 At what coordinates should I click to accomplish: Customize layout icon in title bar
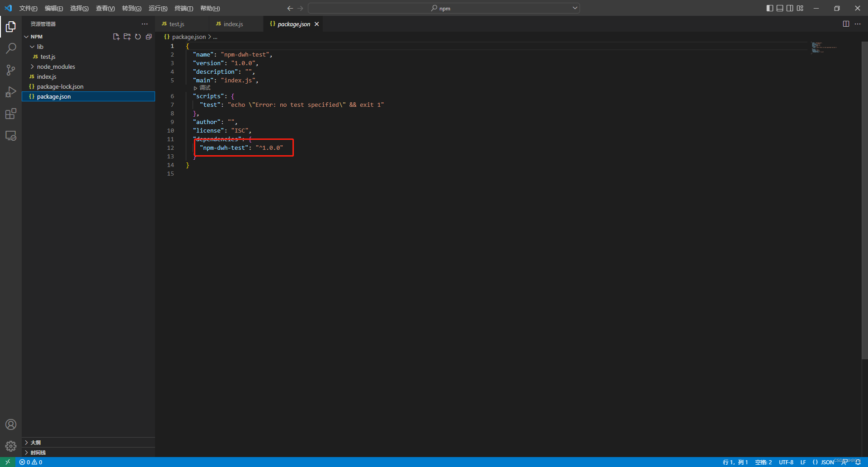(x=800, y=8)
